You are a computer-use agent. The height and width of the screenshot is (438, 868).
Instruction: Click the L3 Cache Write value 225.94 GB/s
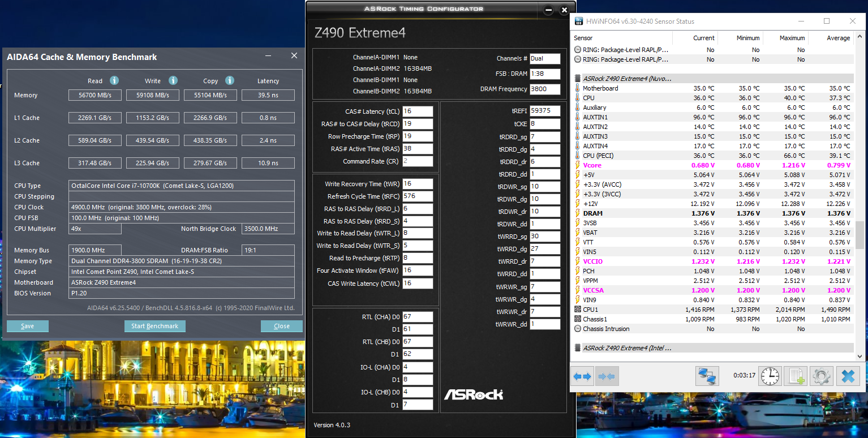(153, 163)
